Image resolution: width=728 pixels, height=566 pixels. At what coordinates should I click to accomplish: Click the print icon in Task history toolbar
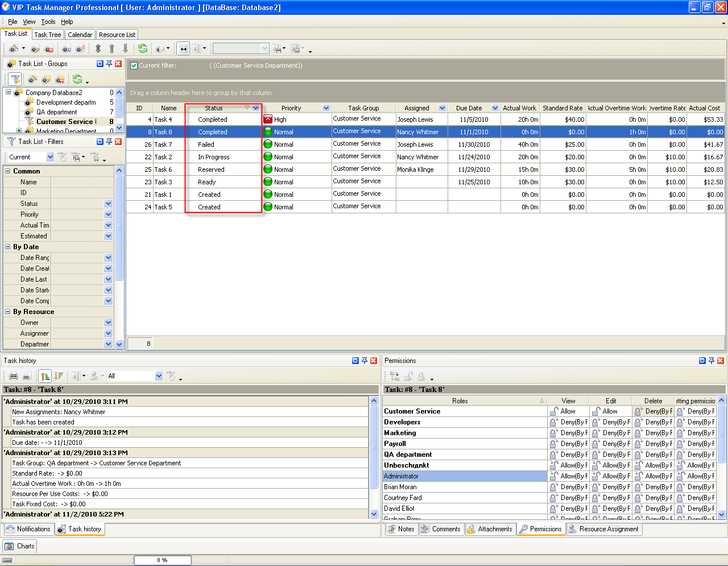(14, 376)
